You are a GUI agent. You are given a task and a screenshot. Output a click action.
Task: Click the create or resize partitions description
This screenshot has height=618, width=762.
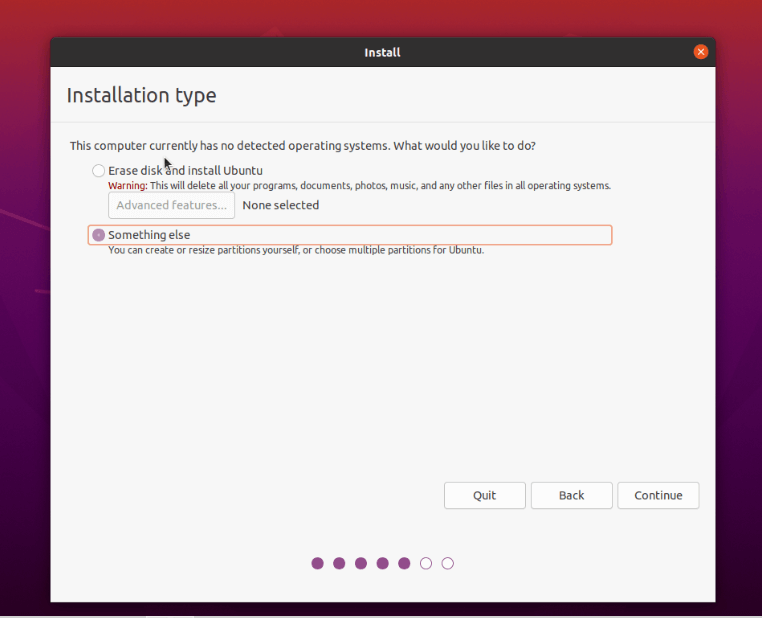tap(296, 250)
